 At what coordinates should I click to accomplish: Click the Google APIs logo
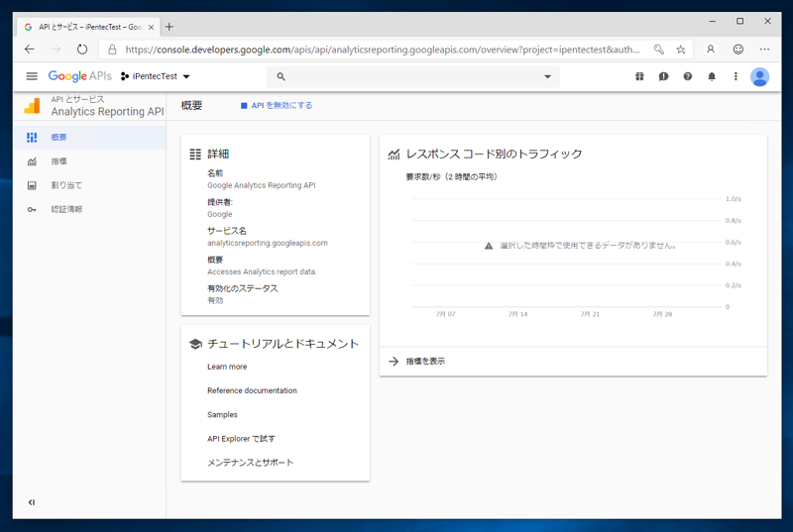80,76
